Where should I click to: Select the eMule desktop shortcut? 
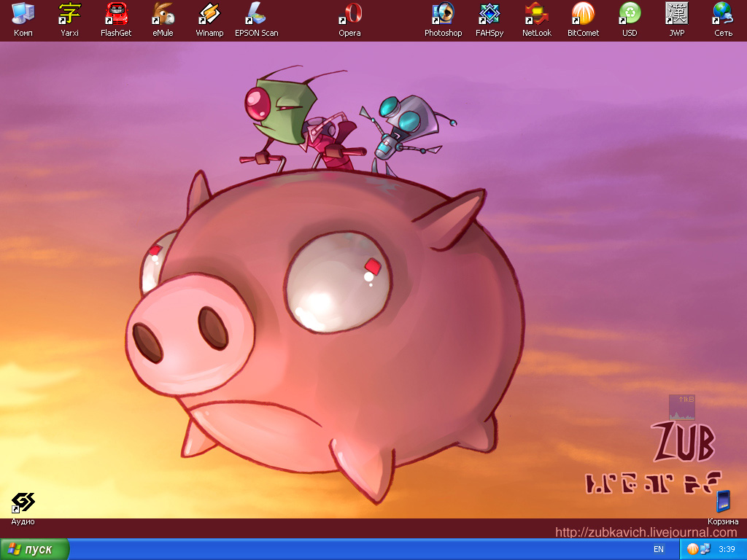point(163,14)
